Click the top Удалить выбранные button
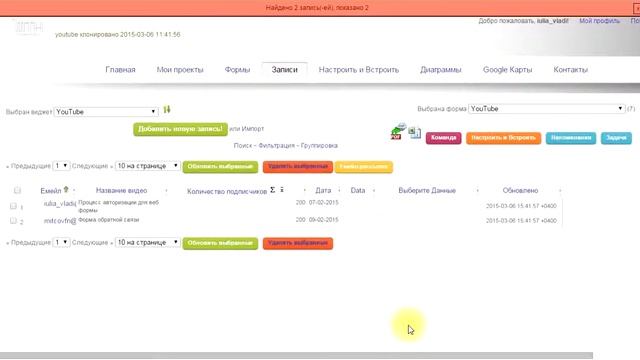Image resolution: width=640 pixels, height=360 pixels. click(x=298, y=167)
